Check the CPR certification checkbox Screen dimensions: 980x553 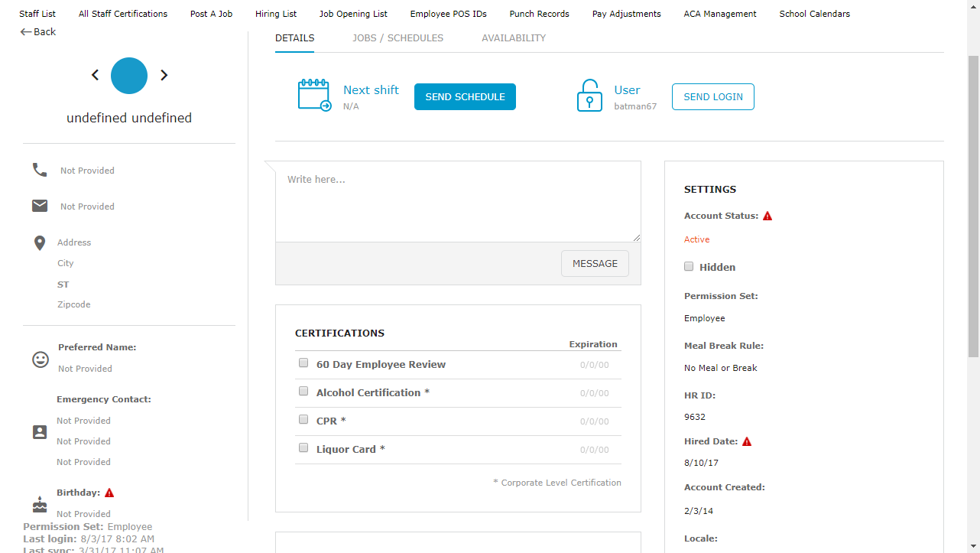[303, 420]
